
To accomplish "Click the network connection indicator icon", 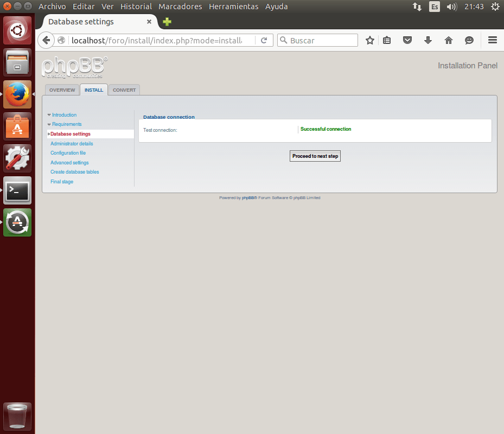I will 417,7.
